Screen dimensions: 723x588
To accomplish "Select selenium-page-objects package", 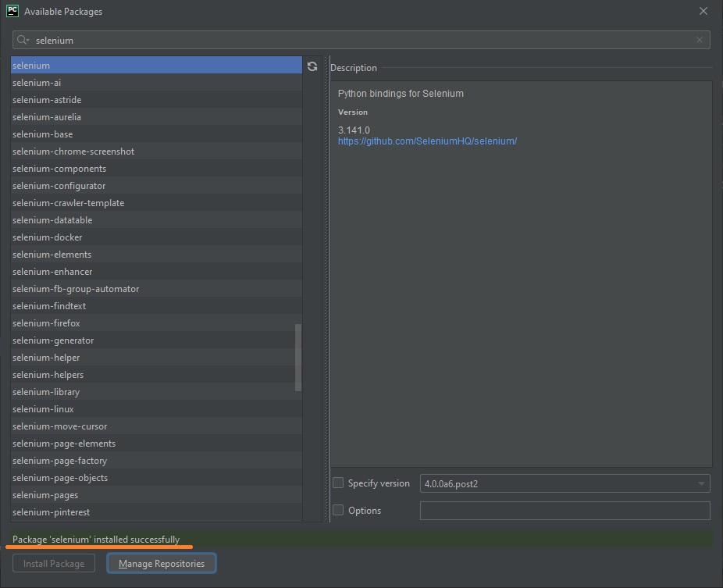I will tap(156, 478).
